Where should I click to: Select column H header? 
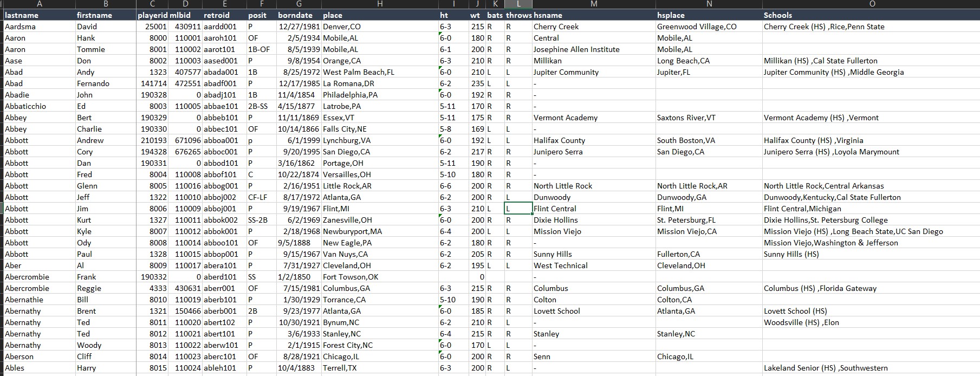click(379, 4)
